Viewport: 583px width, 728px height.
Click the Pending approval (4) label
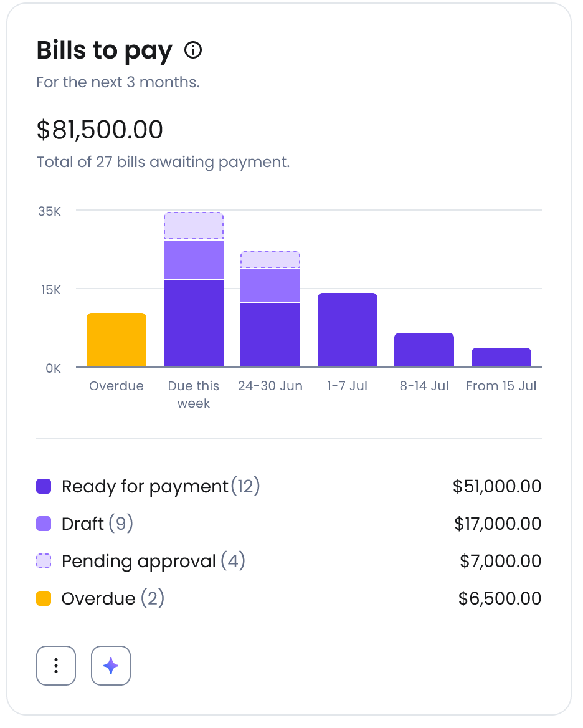pyautogui.click(x=153, y=562)
